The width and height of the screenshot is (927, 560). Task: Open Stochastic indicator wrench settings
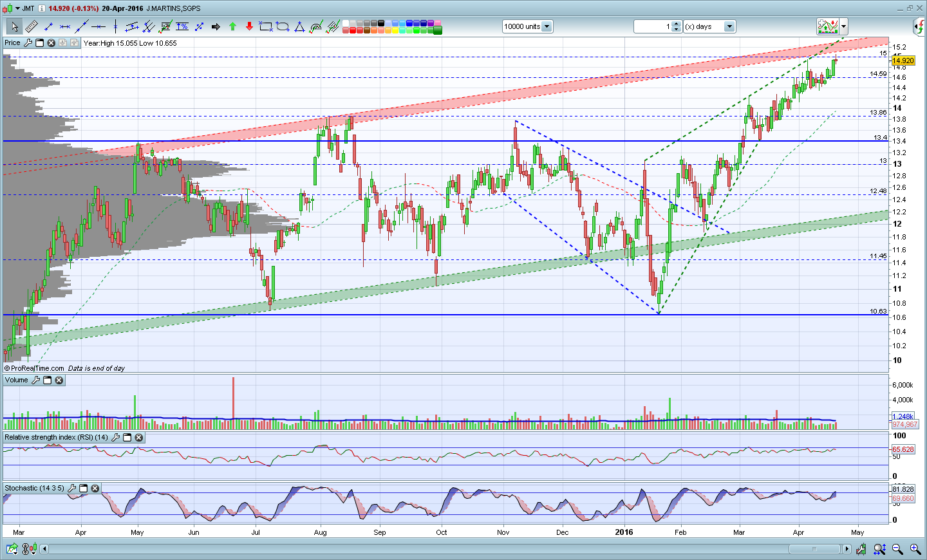pos(72,489)
